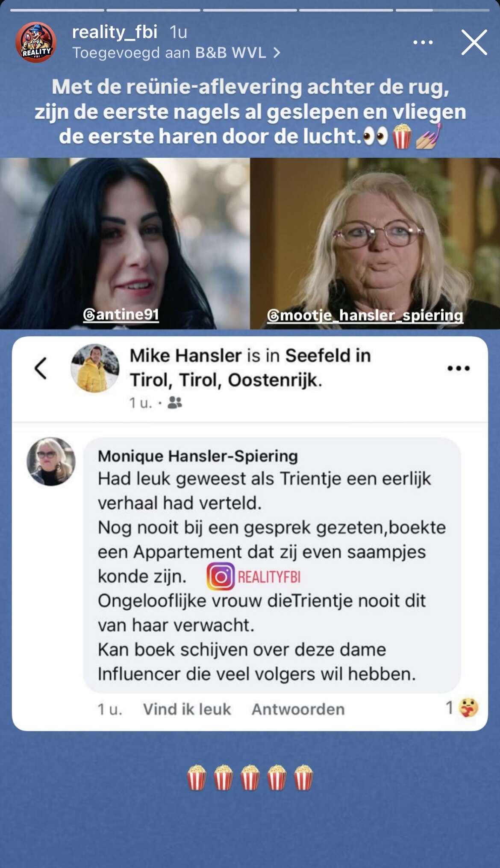Open the B&B WVL highlight chevron
500x868 pixels.
(x=277, y=53)
